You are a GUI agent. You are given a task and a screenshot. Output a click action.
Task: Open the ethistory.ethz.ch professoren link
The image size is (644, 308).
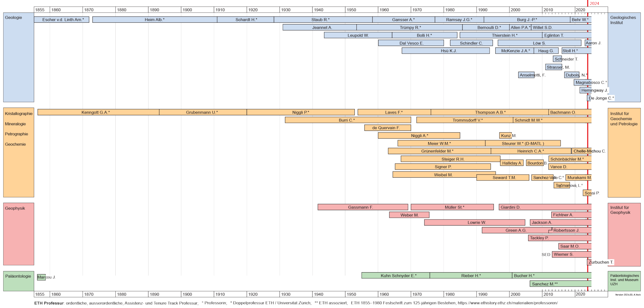click(x=508, y=303)
